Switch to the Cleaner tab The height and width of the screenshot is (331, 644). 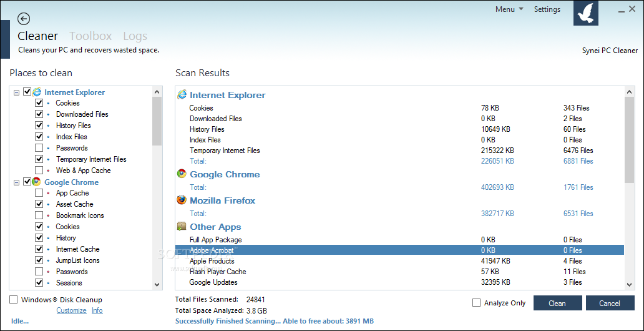tap(38, 36)
